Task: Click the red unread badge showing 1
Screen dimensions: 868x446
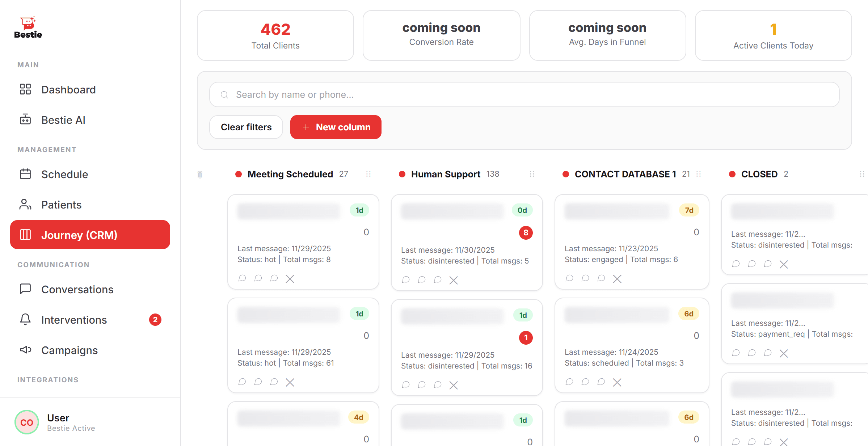Action: (x=526, y=337)
